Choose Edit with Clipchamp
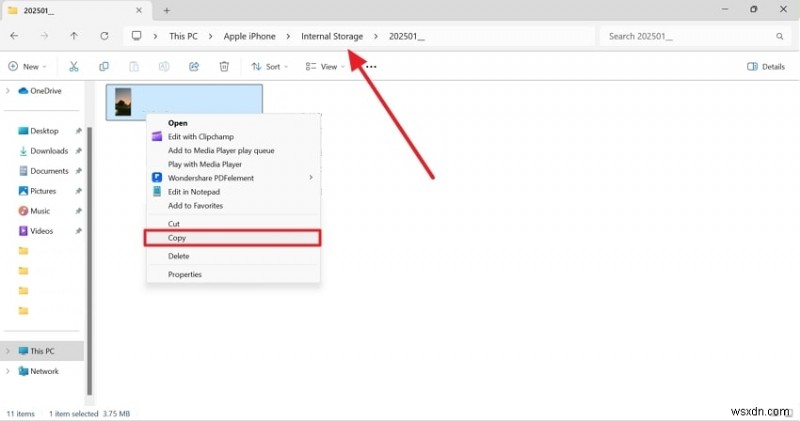The image size is (800, 421). tap(233, 137)
